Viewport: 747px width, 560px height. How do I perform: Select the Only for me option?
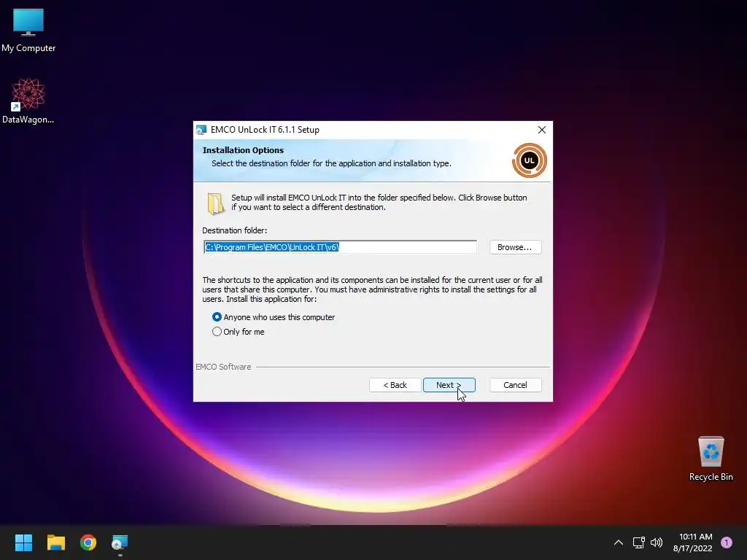239,332
